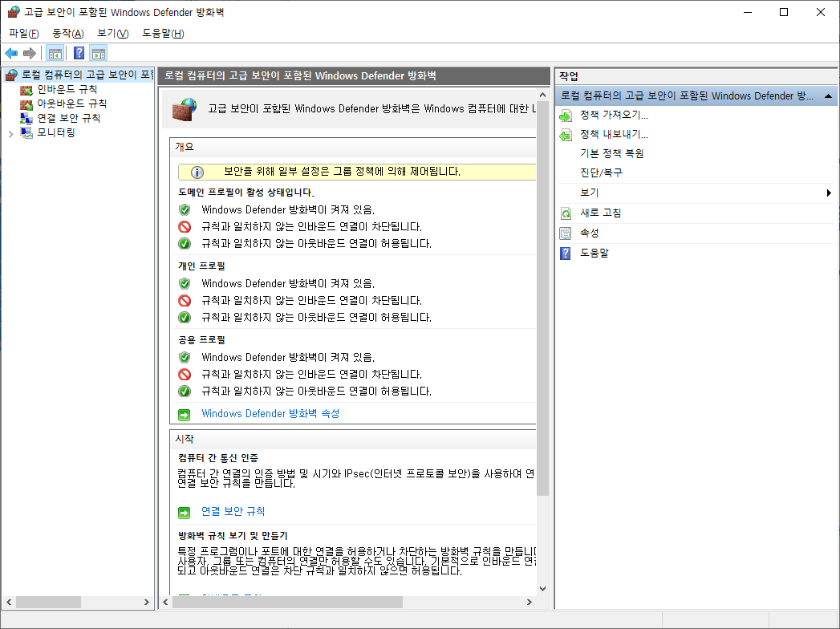Collapse the action pane section header arrow
This screenshot has height=629, width=840.
[828, 96]
